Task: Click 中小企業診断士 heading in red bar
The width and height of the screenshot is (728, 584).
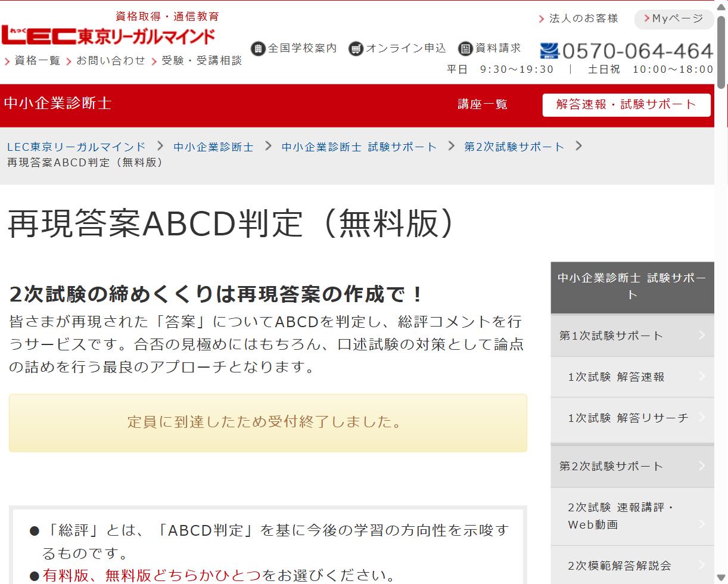Action: [58, 104]
